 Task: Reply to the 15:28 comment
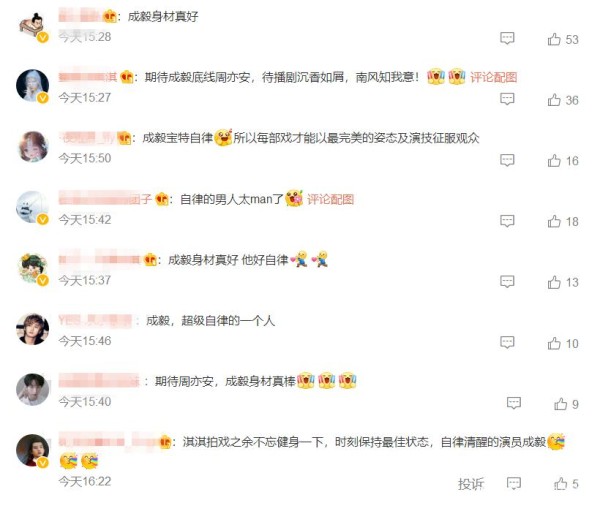(507, 38)
